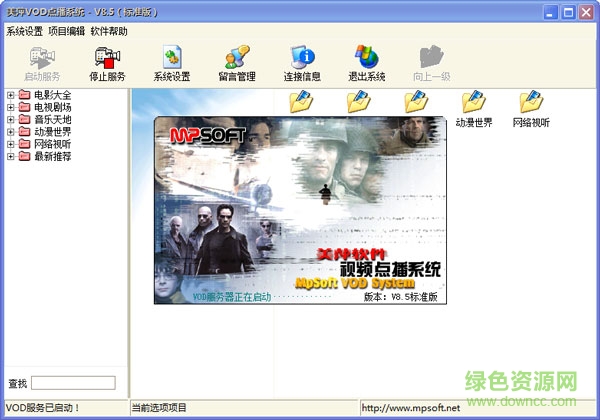This screenshot has height=420, width=600.
Task: Click 退出系统 exit system icon
Action: pos(367,57)
